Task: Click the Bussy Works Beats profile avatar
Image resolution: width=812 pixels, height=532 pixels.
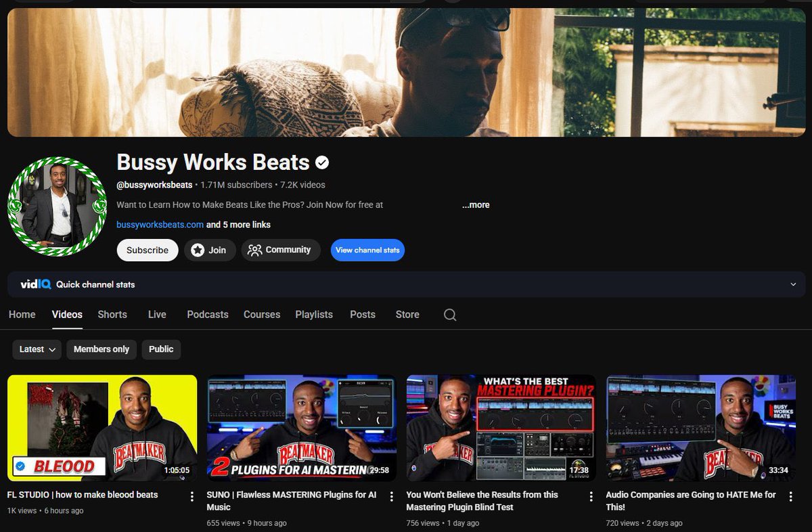Action: click(x=57, y=206)
